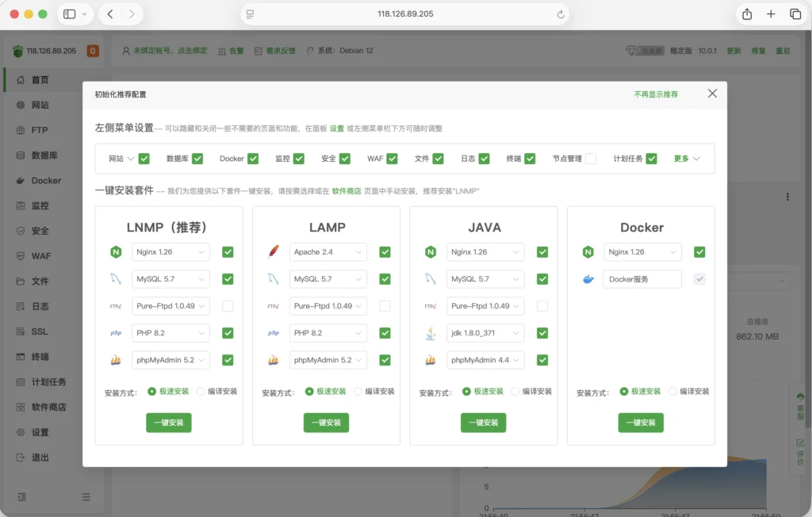Click the php icon in the LNMP card
This screenshot has height=517, width=812.
[116, 333]
